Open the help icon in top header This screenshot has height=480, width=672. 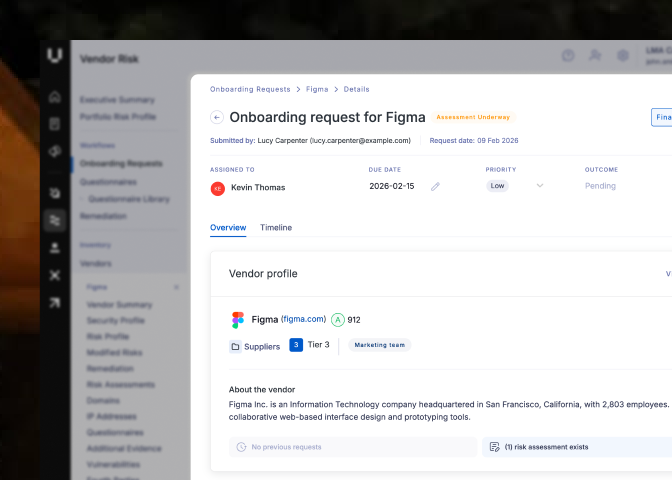tap(568, 55)
